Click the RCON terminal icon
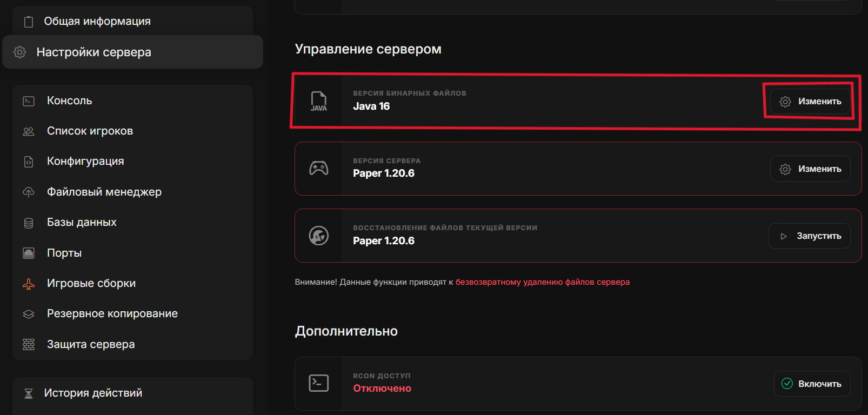Image resolution: width=868 pixels, height=415 pixels. point(318,383)
